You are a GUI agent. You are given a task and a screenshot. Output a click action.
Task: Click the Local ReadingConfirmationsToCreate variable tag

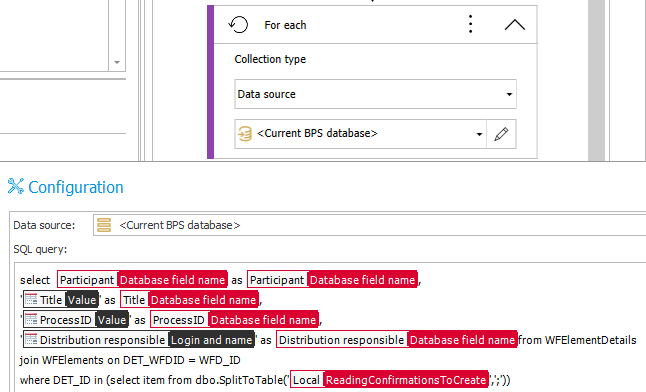point(389,380)
